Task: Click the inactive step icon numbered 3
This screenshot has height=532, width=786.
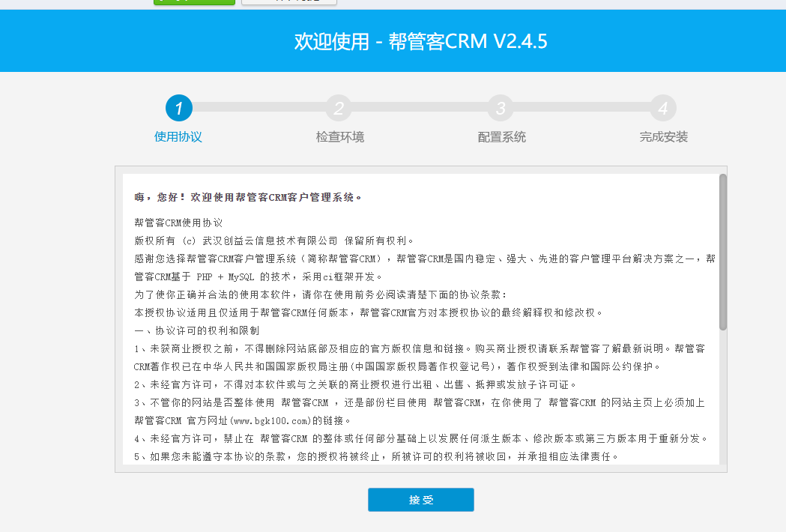Action: point(501,108)
